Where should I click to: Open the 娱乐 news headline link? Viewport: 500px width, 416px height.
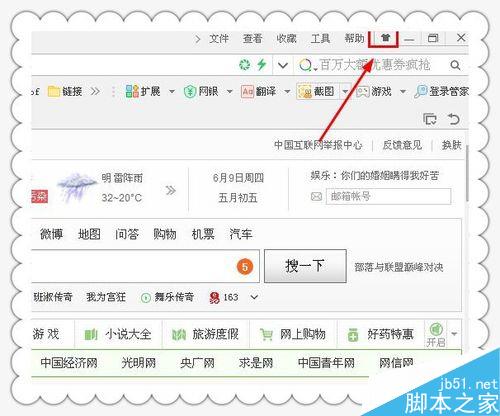pos(375,176)
